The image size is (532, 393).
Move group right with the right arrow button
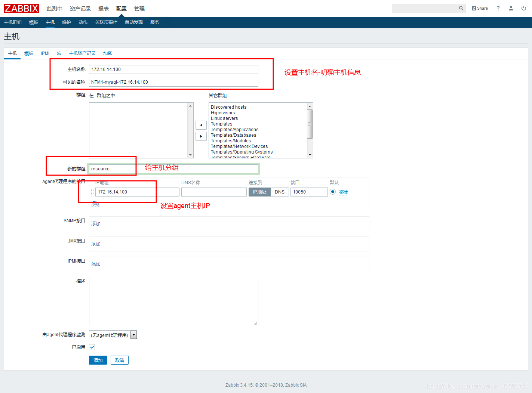[201, 136]
